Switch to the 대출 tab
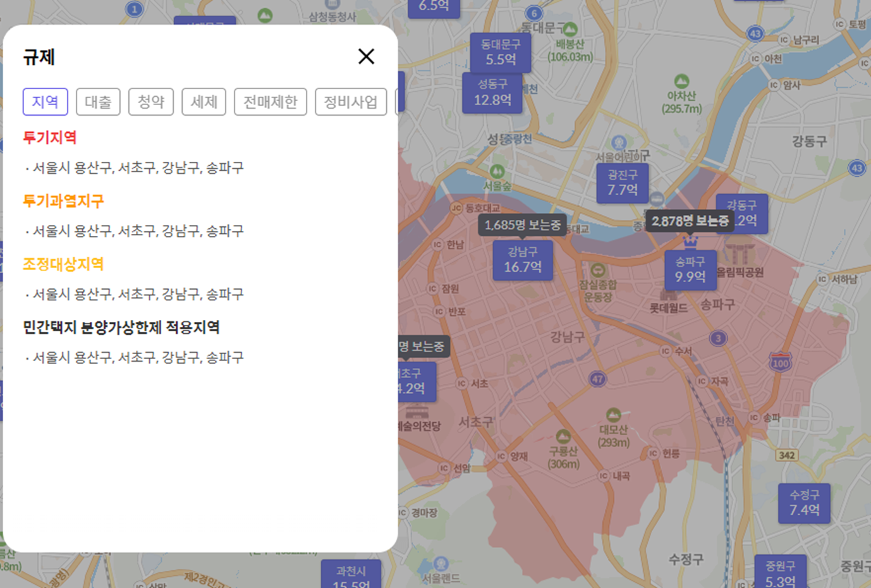This screenshot has width=871, height=588. tap(98, 101)
